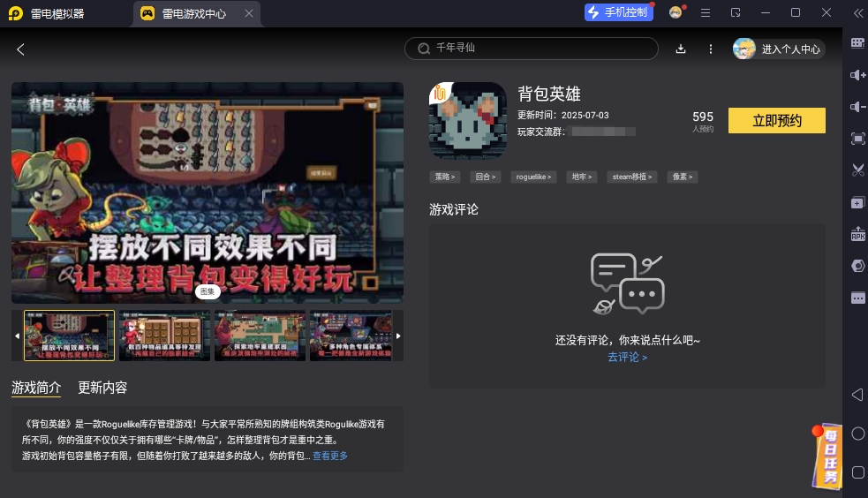This screenshot has width=868, height=498.
Task: Switch to the 雷电模拟器 tab
Action: coord(47,13)
